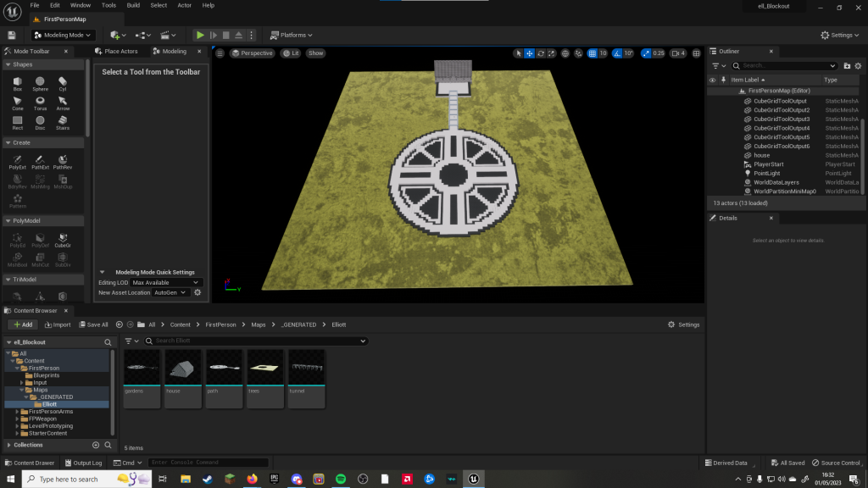Click Save All in Content Browser
Image resolution: width=868 pixels, height=488 pixels.
click(x=93, y=324)
